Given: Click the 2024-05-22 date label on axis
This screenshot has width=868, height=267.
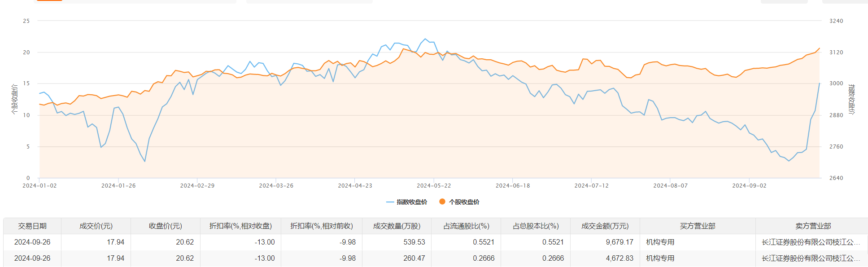Looking at the screenshot, I should pyautogui.click(x=434, y=186).
